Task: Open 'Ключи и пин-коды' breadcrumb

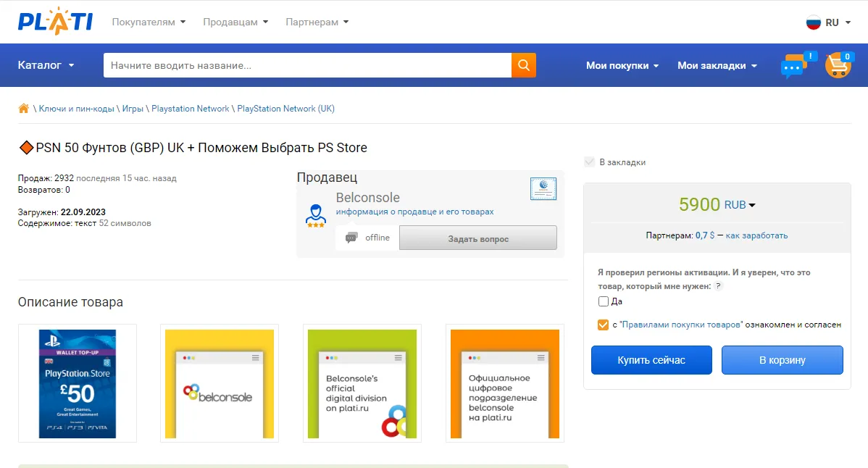Action: (76, 109)
